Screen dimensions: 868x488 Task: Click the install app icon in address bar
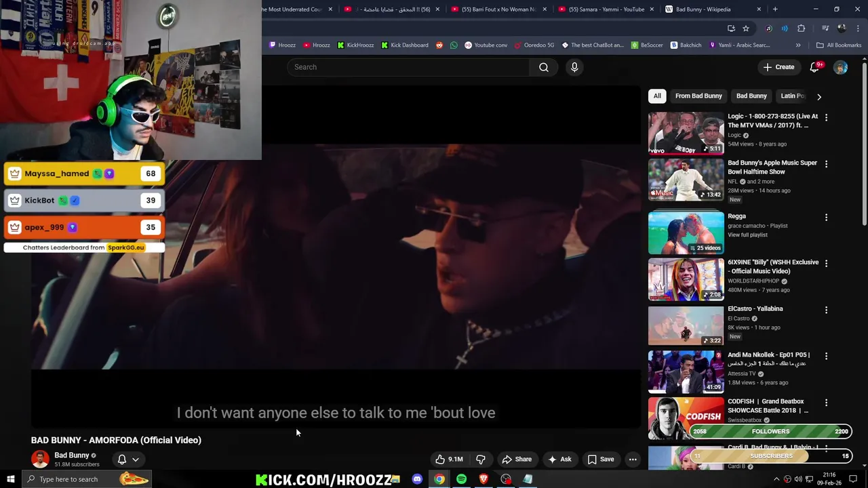click(731, 28)
